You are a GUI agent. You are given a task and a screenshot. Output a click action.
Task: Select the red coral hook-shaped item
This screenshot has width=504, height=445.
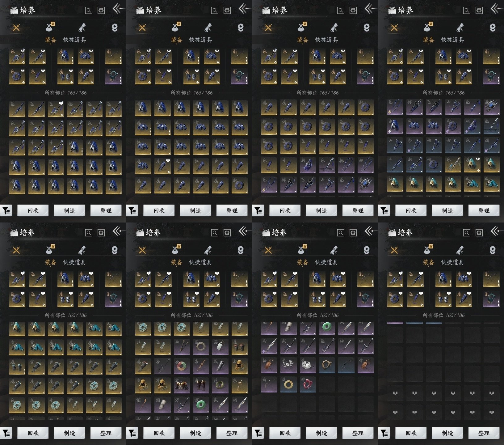(x=308, y=384)
